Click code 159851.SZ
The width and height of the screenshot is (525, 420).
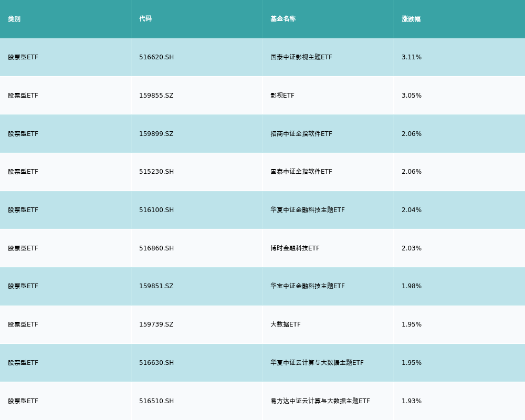point(156,286)
